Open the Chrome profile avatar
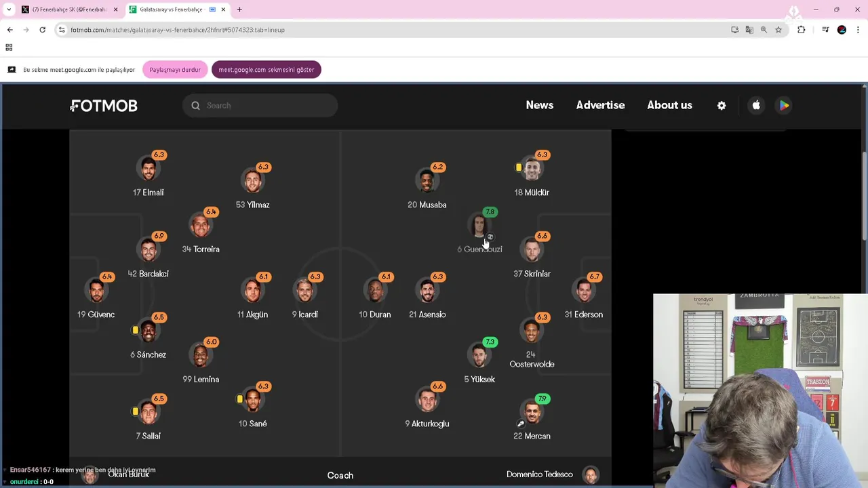 point(842,30)
